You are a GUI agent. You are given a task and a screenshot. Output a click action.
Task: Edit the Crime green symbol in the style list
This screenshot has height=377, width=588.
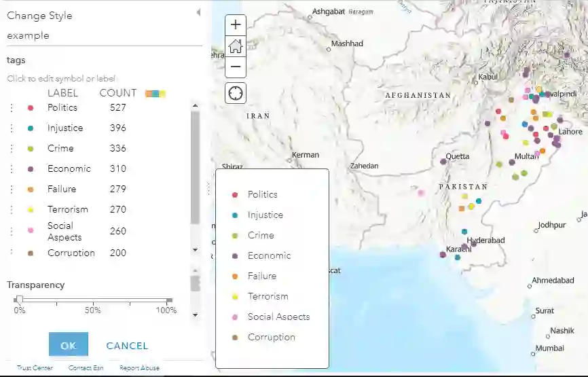click(x=31, y=149)
